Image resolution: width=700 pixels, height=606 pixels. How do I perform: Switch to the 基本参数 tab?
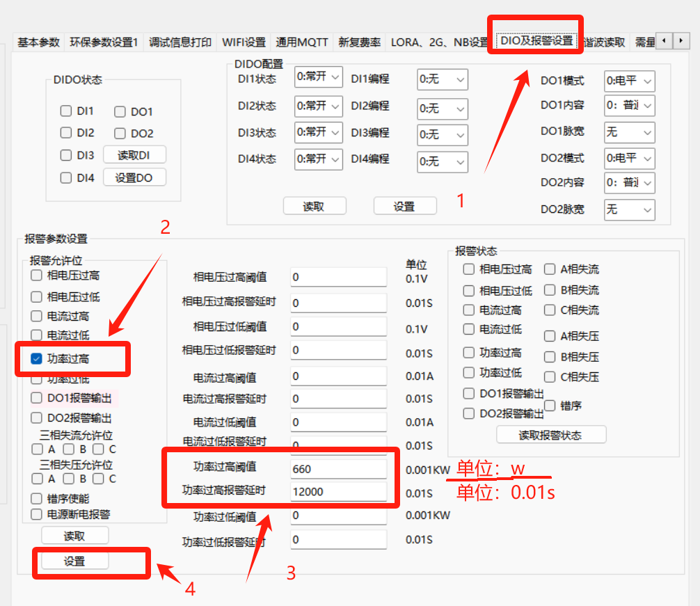click(x=39, y=42)
